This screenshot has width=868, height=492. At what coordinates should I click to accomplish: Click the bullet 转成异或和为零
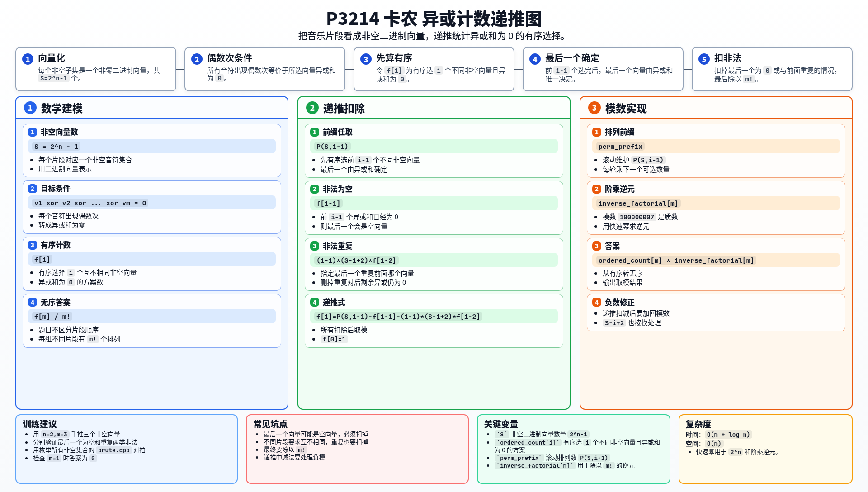pyautogui.click(x=62, y=225)
